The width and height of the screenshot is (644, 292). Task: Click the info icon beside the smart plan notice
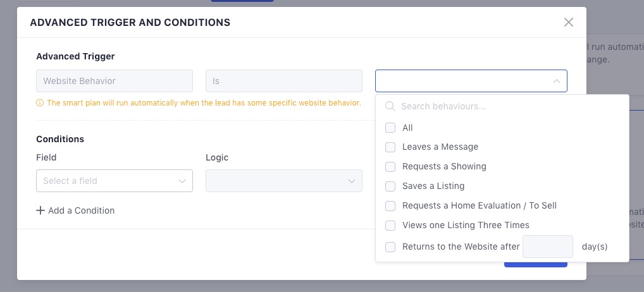[x=40, y=103]
